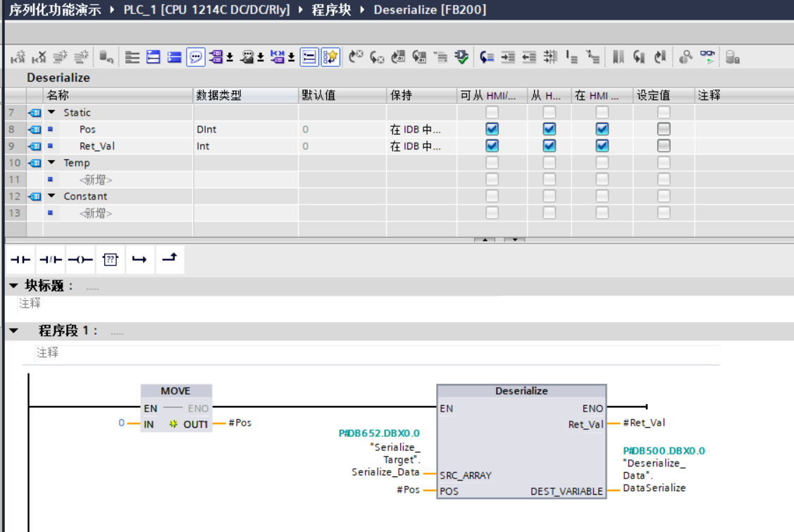Click the absolute/symbolic operands tag icon
Viewport: 794px width, 532px height.
click(216, 57)
